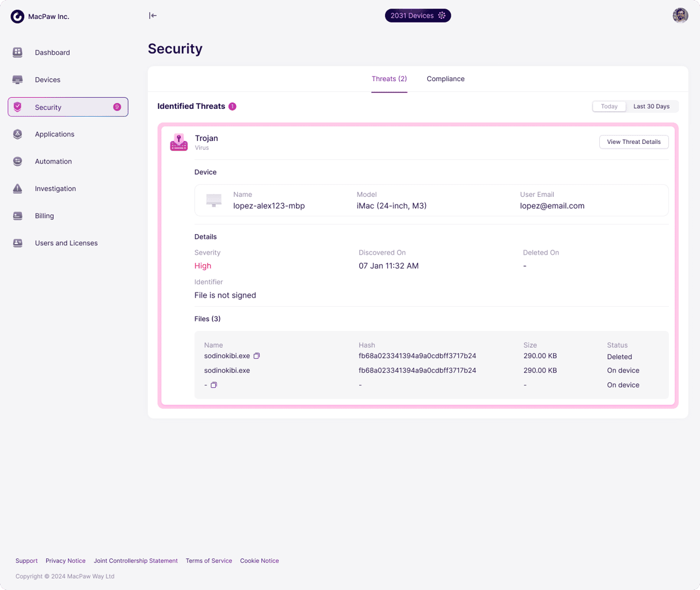Copy icon beside the dash file name
The height and width of the screenshot is (590, 700).
point(214,385)
